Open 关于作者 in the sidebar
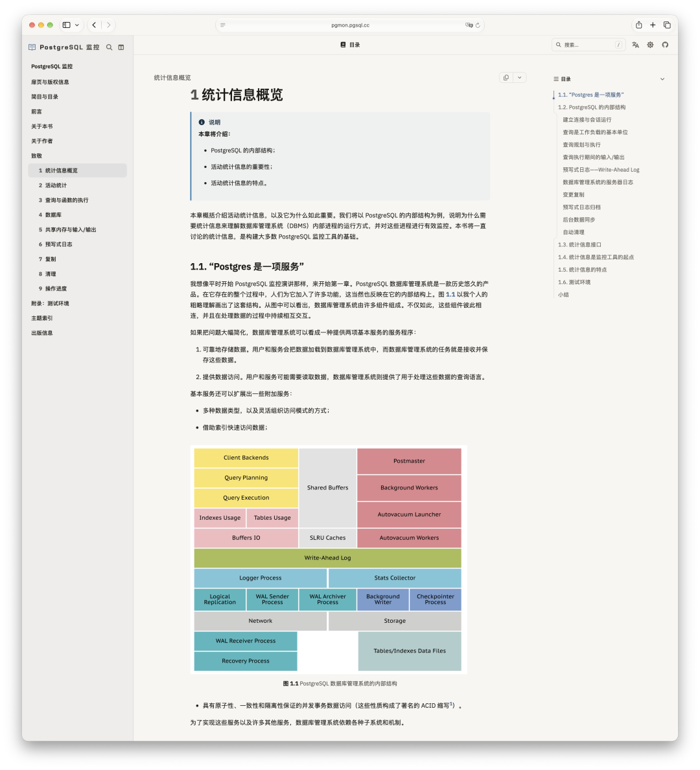This screenshot has height=770, width=700. click(42, 141)
